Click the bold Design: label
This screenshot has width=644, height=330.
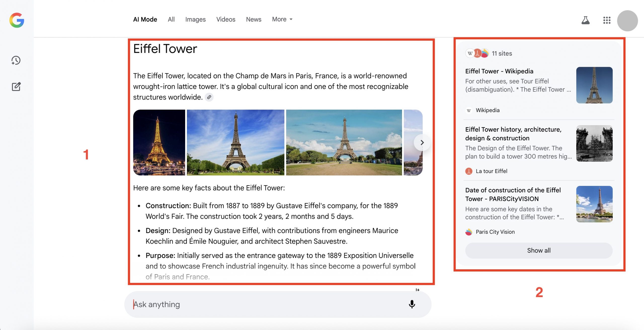[158, 231]
